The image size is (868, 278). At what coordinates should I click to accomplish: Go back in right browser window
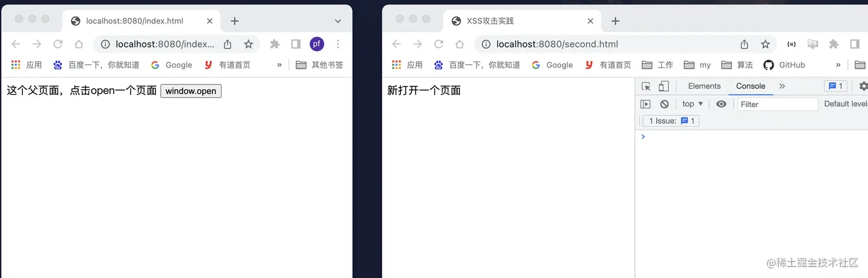tap(397, 44)
